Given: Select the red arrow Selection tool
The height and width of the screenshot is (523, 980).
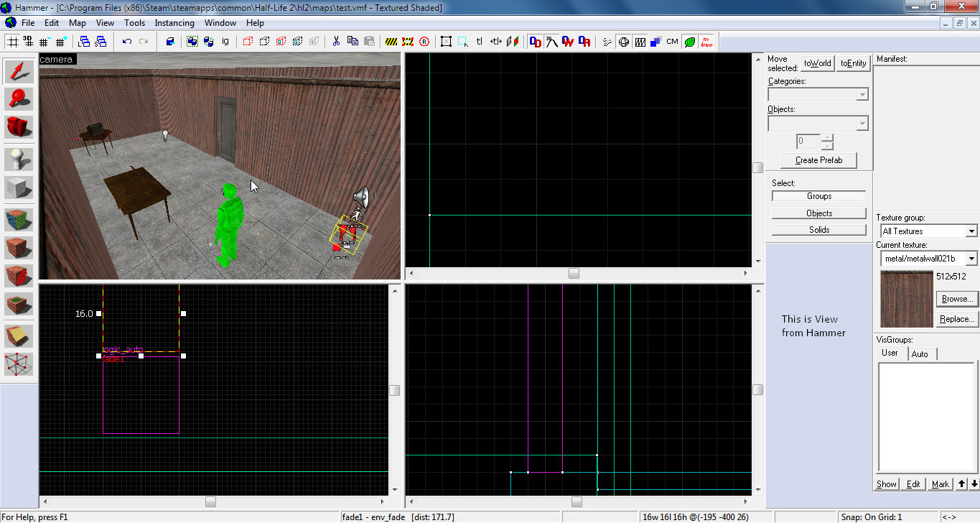Looking at the screenshot, I should (x=19, y=71).
